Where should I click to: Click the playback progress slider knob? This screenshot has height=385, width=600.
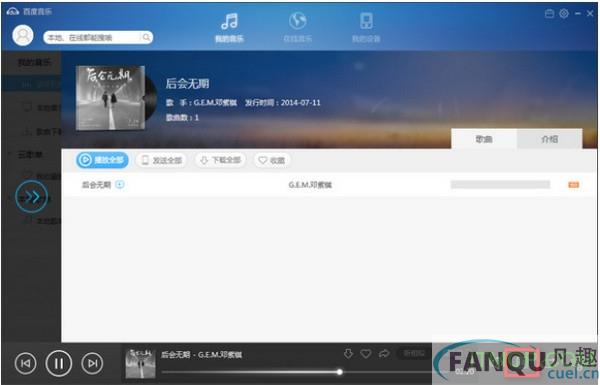pos(339,372)
